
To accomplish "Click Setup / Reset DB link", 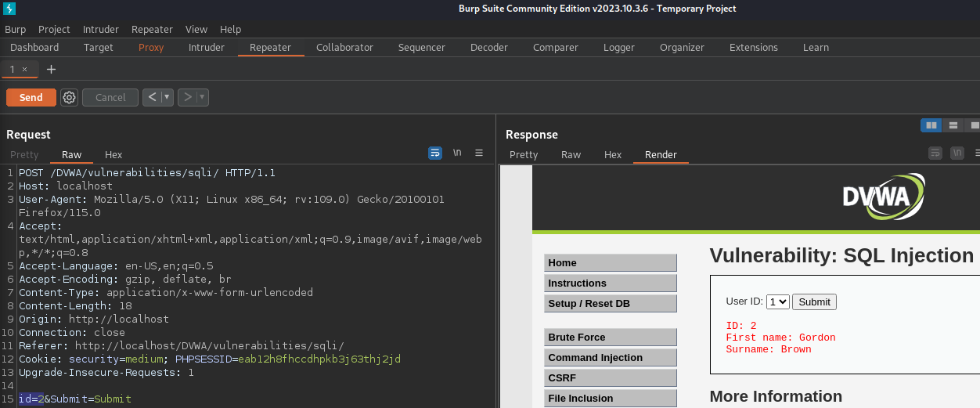I will 611,303.
